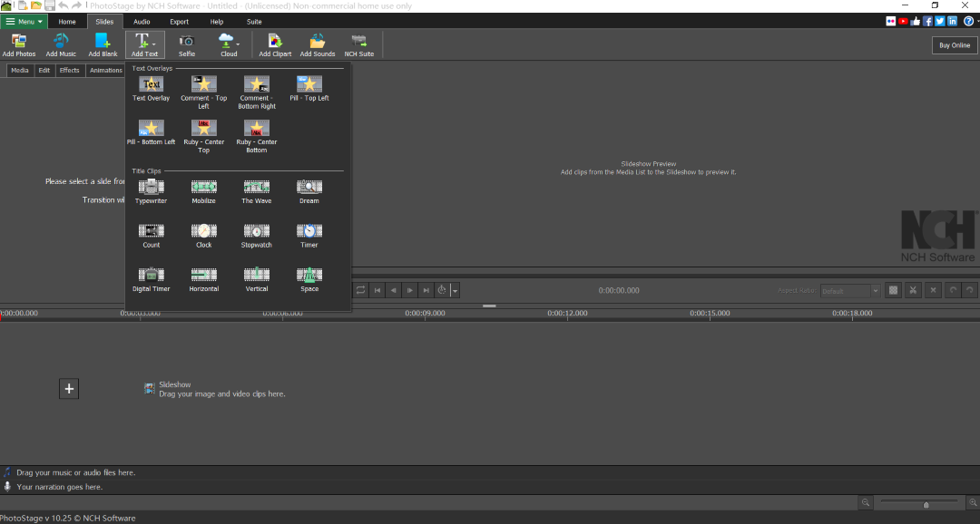The width and height of the screenshot is (980, 524).
Task: Open the Selfie camera tool
Action: click(187, 44)
